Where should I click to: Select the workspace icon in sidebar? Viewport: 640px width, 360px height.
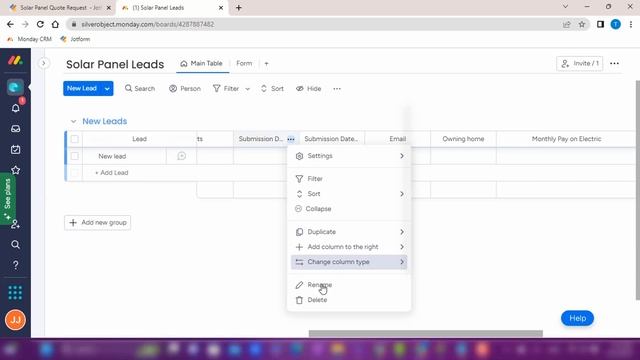(x=15, y=87)
